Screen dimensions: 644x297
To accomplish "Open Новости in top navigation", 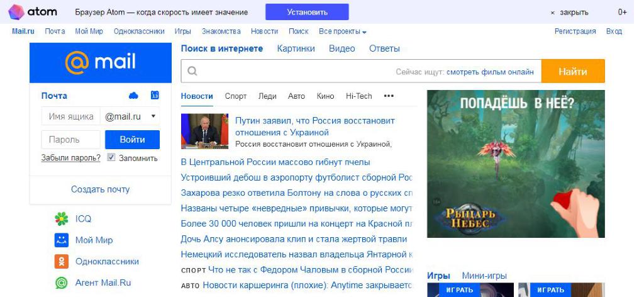I will (x=265, y=31).
